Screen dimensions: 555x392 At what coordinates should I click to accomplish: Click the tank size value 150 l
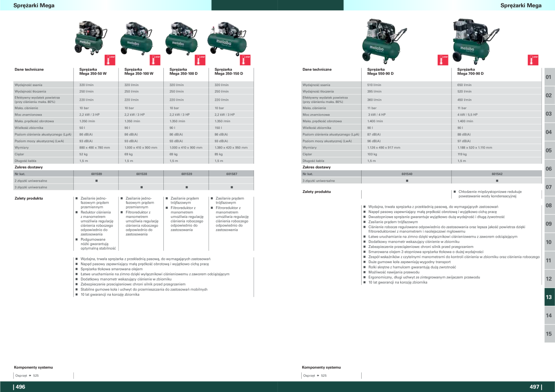218,128
